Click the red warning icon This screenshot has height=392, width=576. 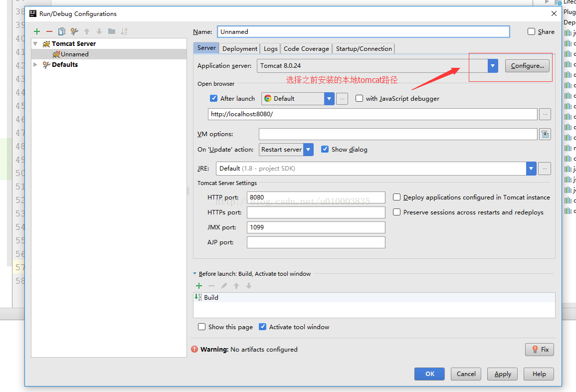[x=194, y=349]
